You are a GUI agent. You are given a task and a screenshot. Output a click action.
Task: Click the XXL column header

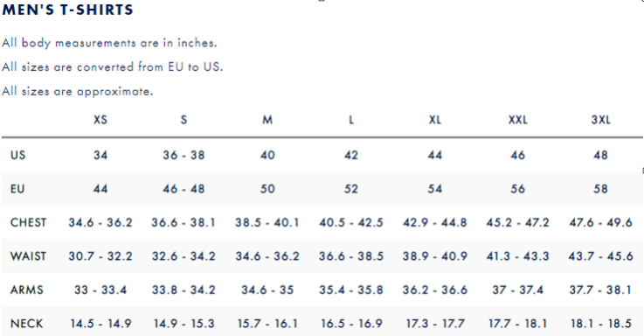coord(517,120)
